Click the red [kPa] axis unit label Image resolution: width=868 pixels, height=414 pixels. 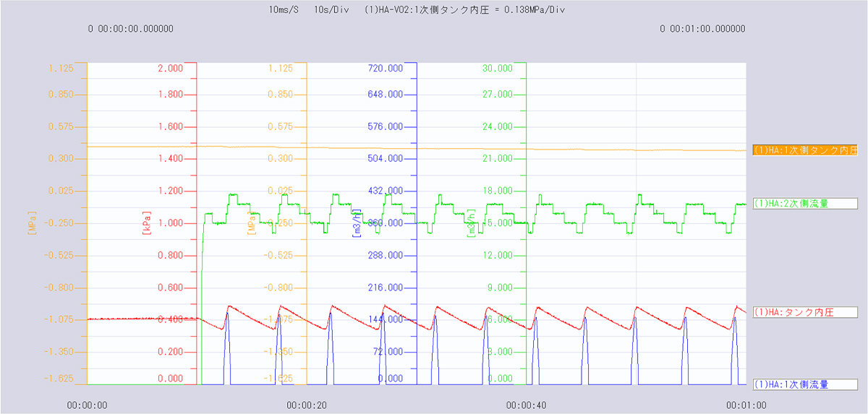pos(147,223)
